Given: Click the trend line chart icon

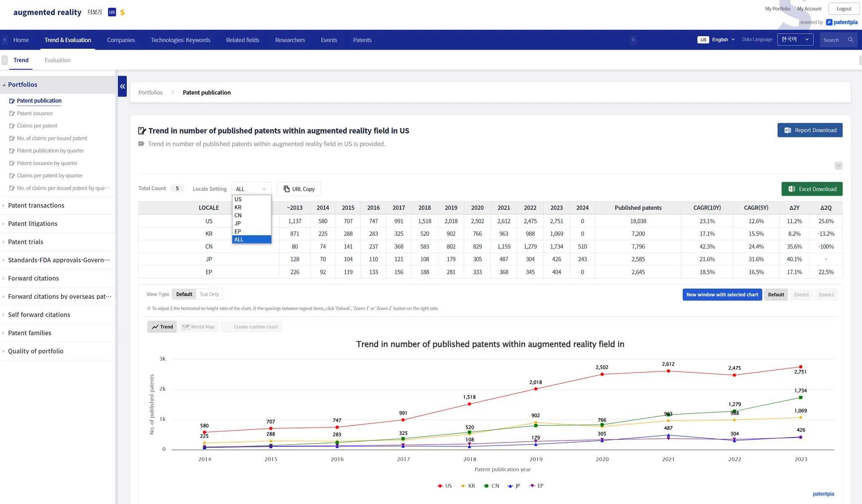Looking at the screenshot, I should [x=155, y=327].
